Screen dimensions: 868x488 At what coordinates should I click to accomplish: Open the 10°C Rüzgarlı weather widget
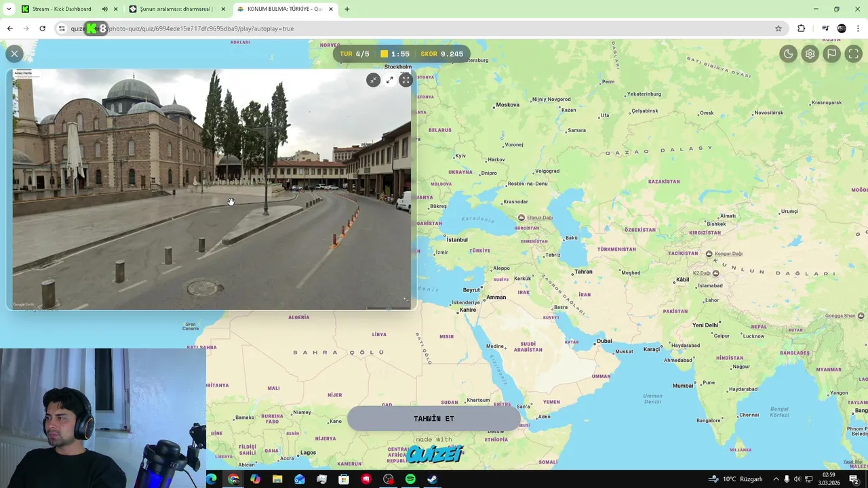tap(735, 479)
